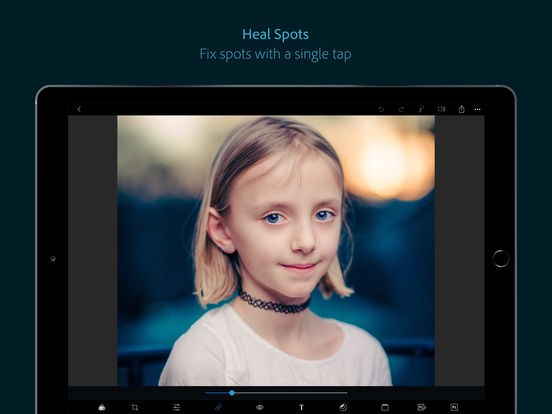552x414 pixels.
Task: Redo the last undone edit
Action: [401, 109]
